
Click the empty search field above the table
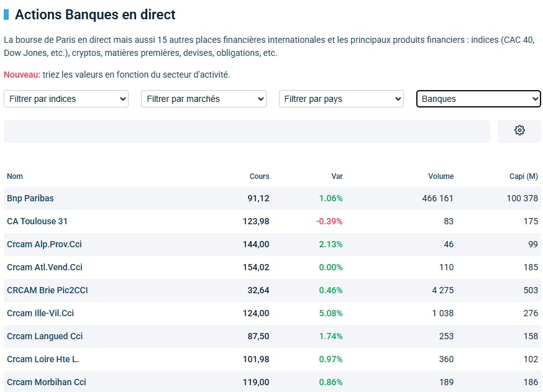(247, 131)
